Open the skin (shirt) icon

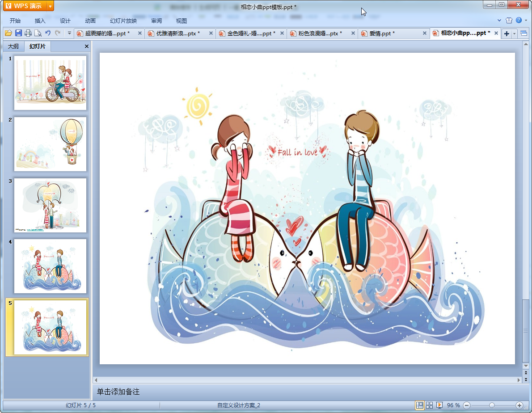[x=509, y=21]
